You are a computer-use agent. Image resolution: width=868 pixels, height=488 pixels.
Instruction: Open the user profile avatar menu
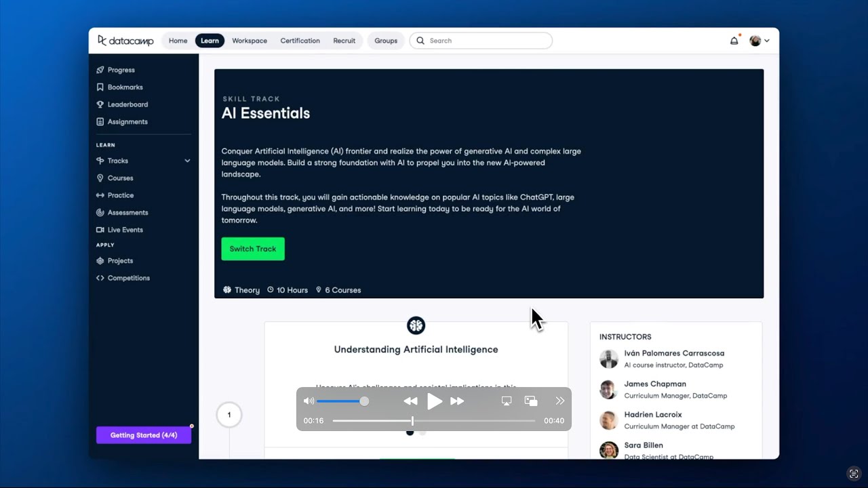click(x=759, y=41)
